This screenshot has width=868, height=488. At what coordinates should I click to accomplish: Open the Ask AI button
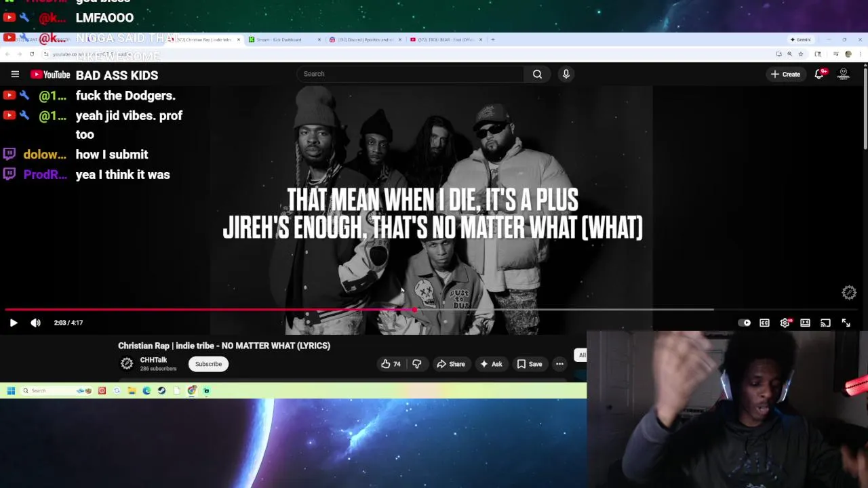tap(491, 364)
